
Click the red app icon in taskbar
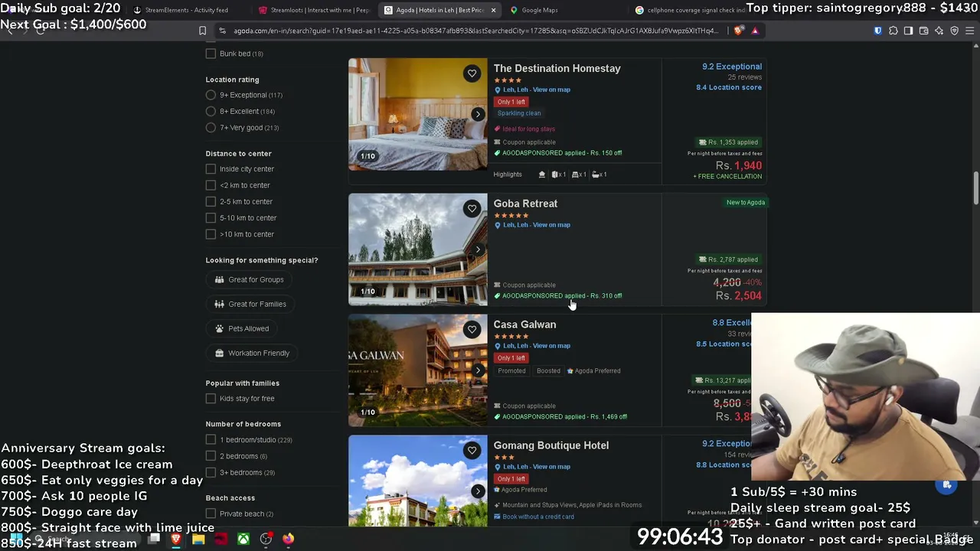point(220,539)
